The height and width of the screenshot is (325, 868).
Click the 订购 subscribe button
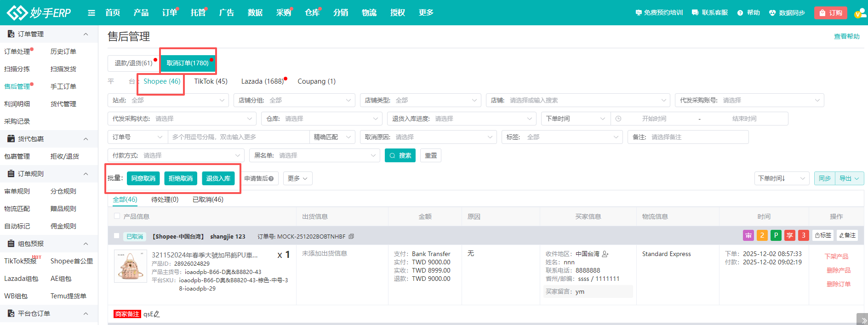(831, 13)
